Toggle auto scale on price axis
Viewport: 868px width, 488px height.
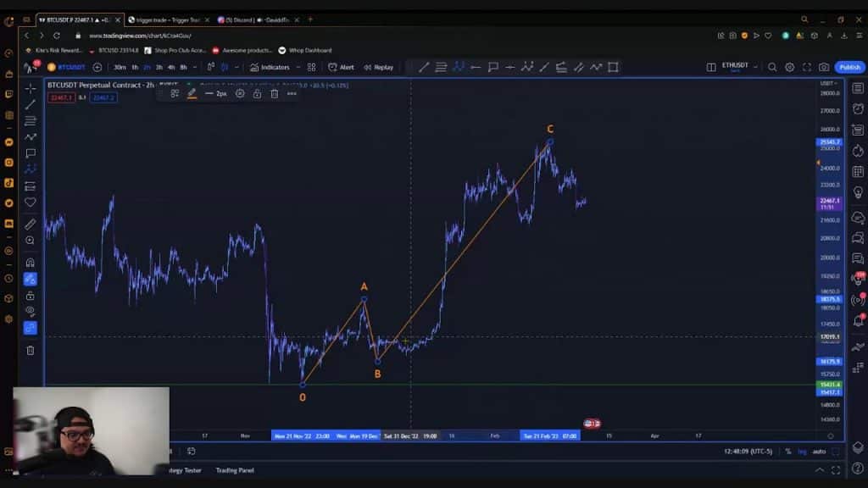click(x=819, y=452)
